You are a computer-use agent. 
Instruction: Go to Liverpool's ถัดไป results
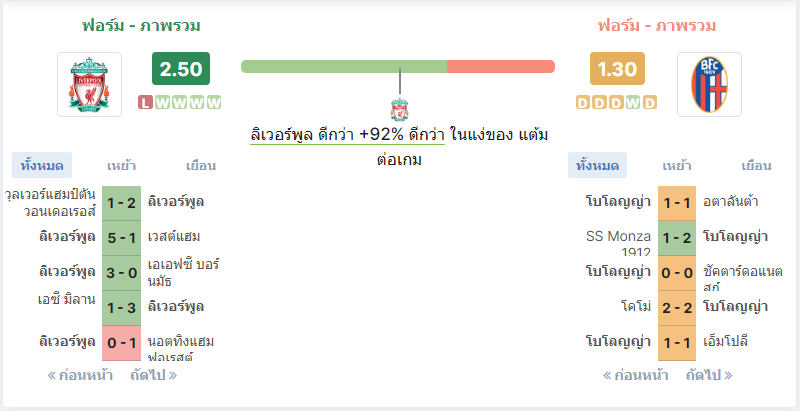pyautogui.click(x=154, y=376)
